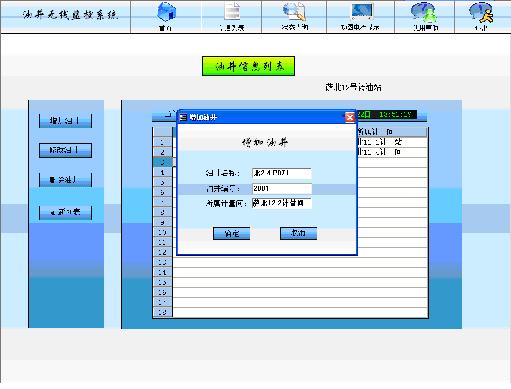Click the 所属计量间 input field
Image resolution: width=511 pixels, height=389 pixels.
[282, 203]
